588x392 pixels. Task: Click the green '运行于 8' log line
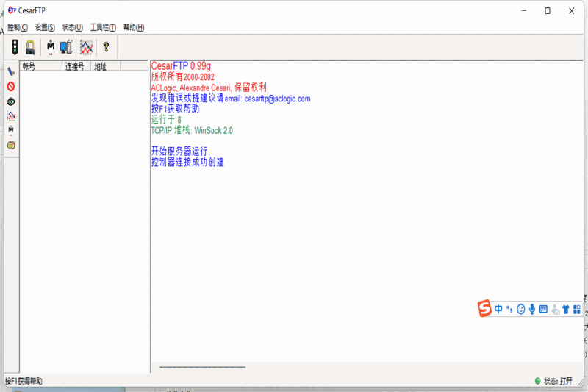tap(166, 120)
